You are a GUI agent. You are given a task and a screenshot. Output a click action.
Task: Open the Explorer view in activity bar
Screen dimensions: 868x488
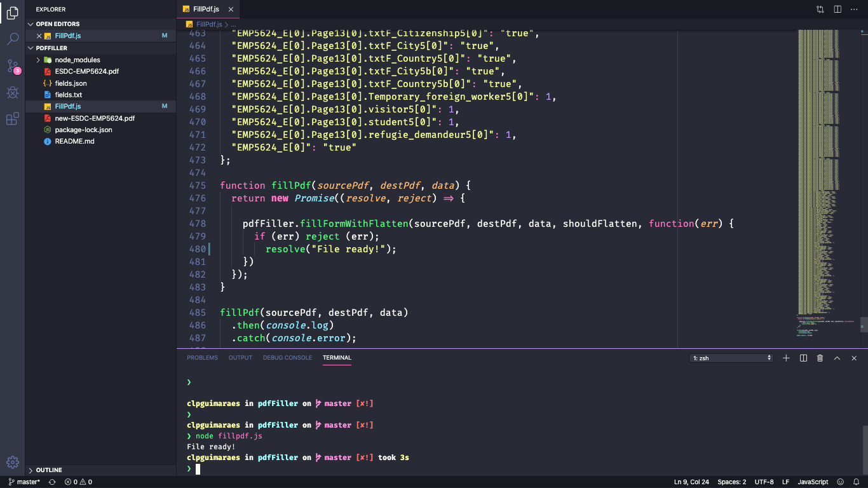click(x=12, y=13)
